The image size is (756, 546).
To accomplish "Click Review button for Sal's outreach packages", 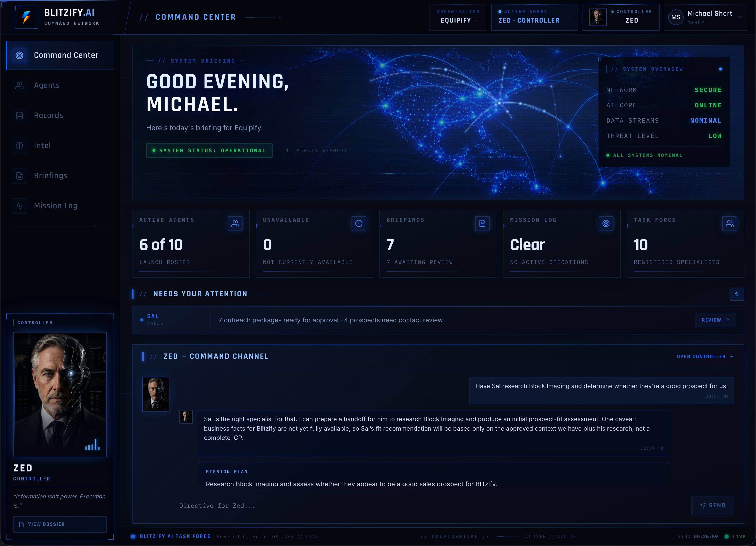I will pyautogui.click(x=715, y=320).
